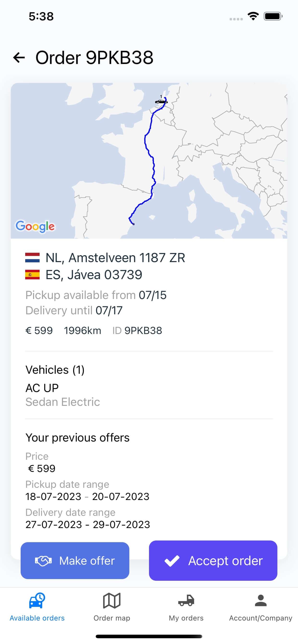This screenshot has width=298, height=644.
Task: Tap the Google logo on the map
Action: point(35,226)
